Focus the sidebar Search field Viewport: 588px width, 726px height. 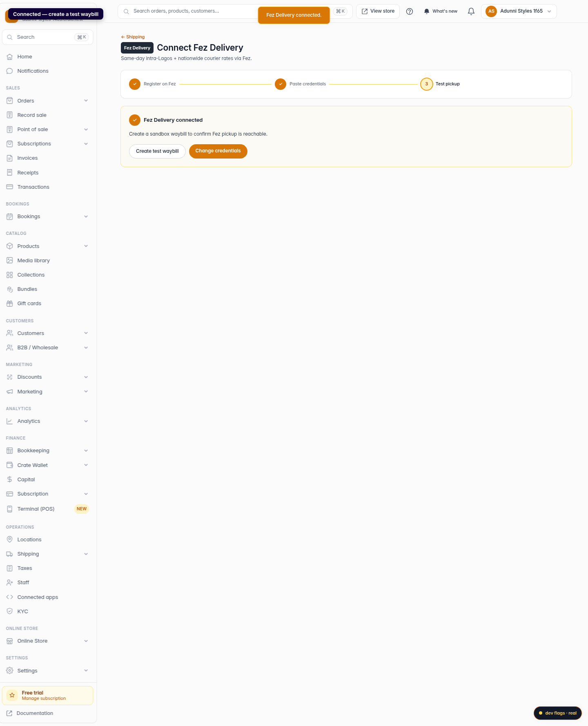coord(48,37)
